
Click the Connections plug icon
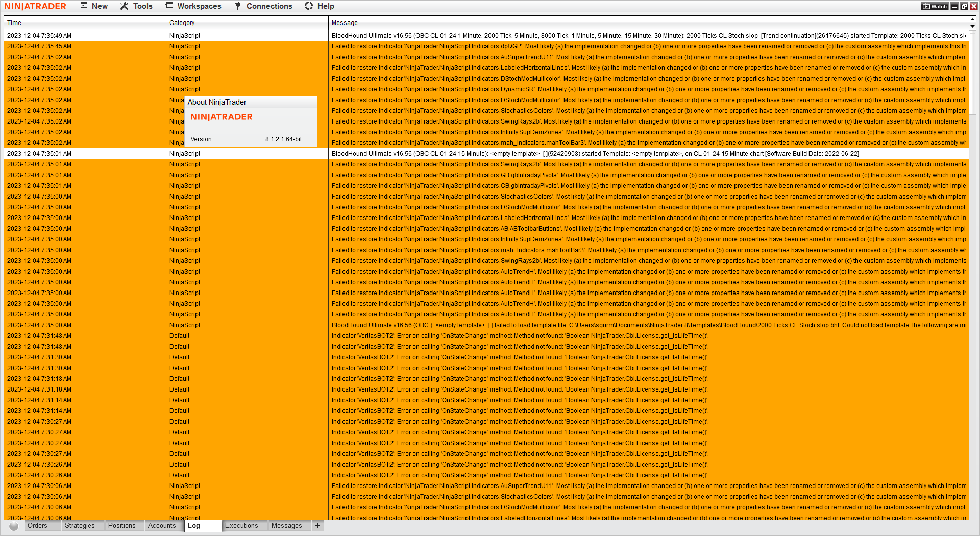point(238,6)
